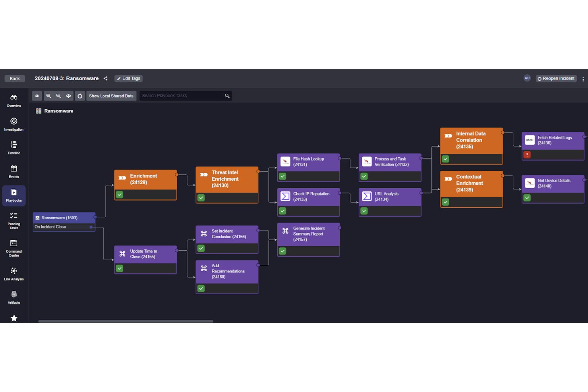Screen dimensions: 588x392
Task: Open the Investigation sidebar section
Action: coord(14,125)
